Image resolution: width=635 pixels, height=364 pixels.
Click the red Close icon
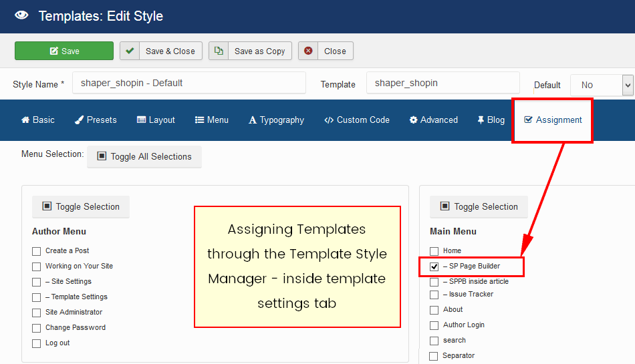308,51
